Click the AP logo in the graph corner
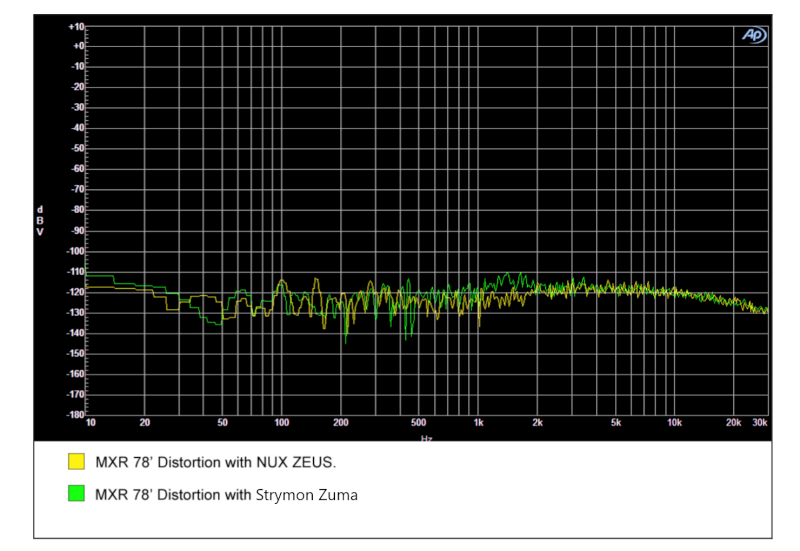This screenshot has width=800, height=551. [753, 35]
